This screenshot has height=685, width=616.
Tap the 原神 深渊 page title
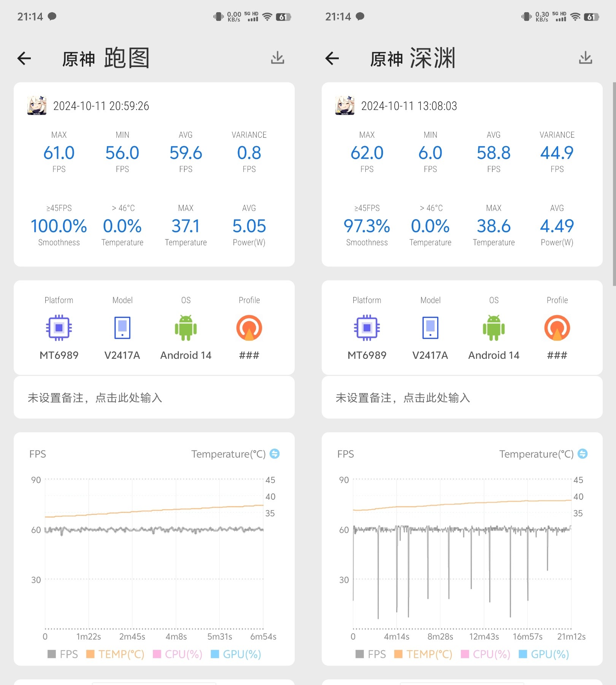(413, 58)
